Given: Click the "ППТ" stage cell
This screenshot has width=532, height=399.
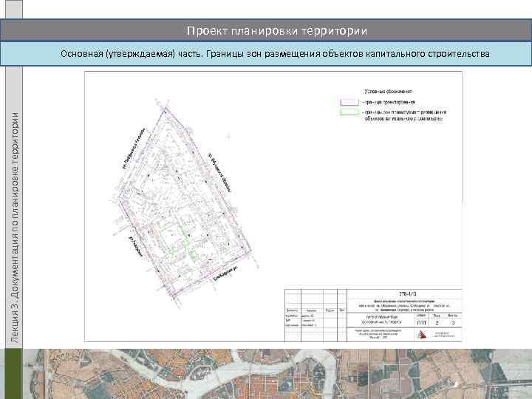Looking at the screenshot, I should coord(421,323).
